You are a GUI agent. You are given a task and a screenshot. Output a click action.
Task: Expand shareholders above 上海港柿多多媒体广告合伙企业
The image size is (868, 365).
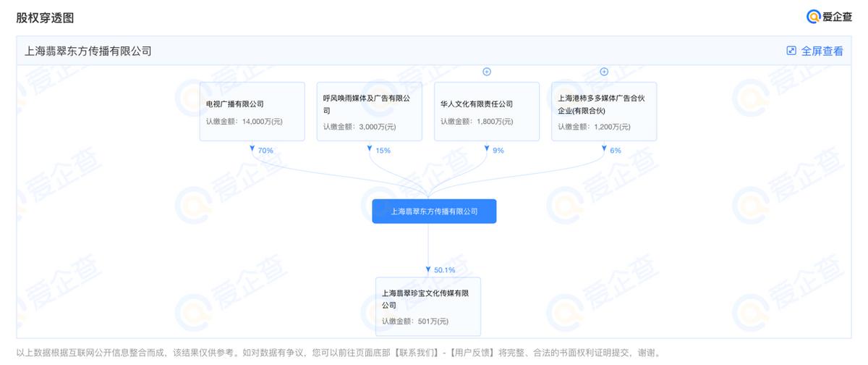[604, 72]
